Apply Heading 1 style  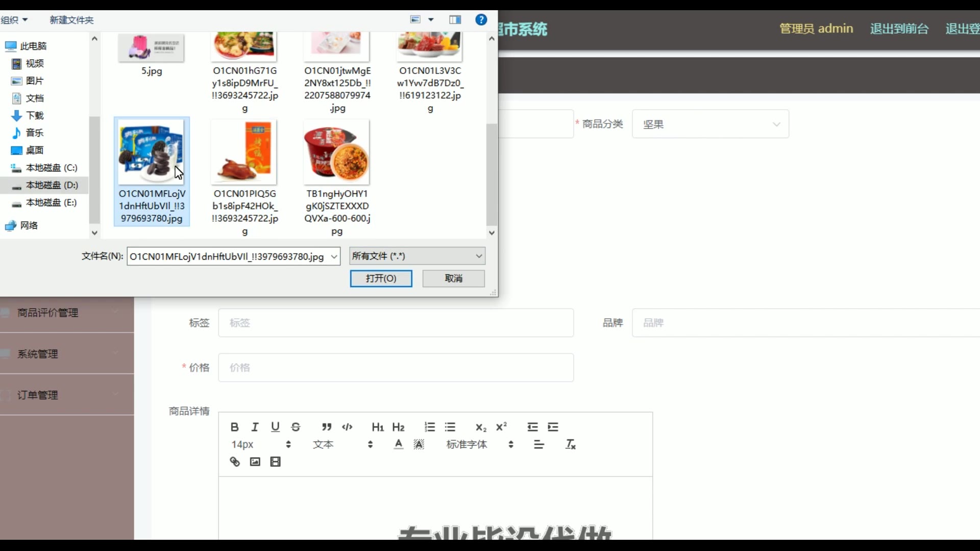tap(378, 427)
